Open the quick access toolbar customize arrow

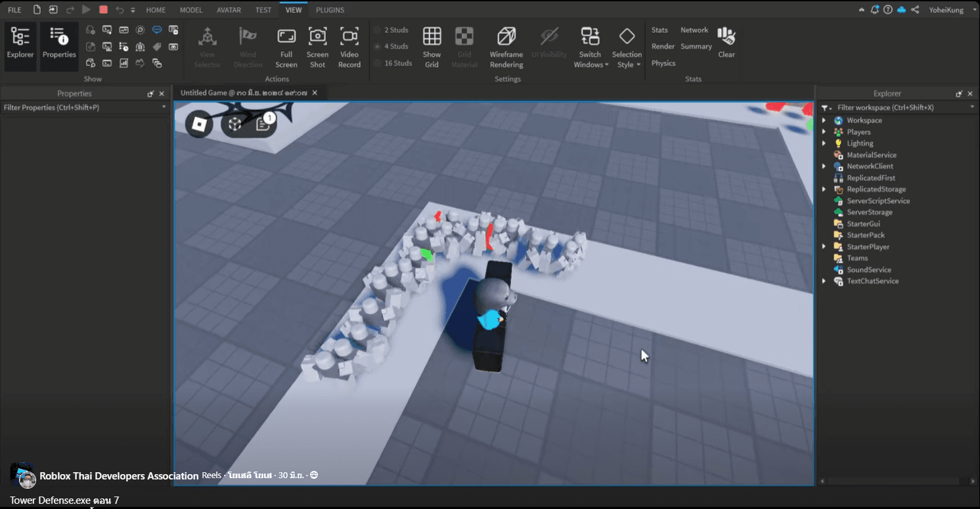(133, 10)
